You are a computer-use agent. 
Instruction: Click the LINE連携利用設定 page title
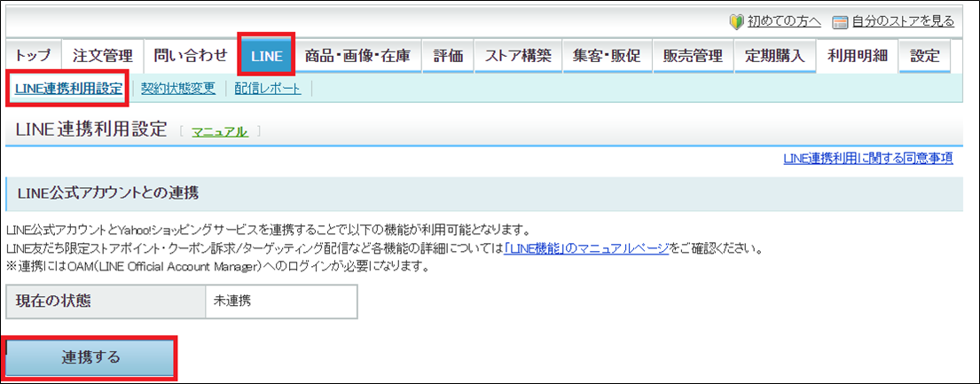point(93,129)
